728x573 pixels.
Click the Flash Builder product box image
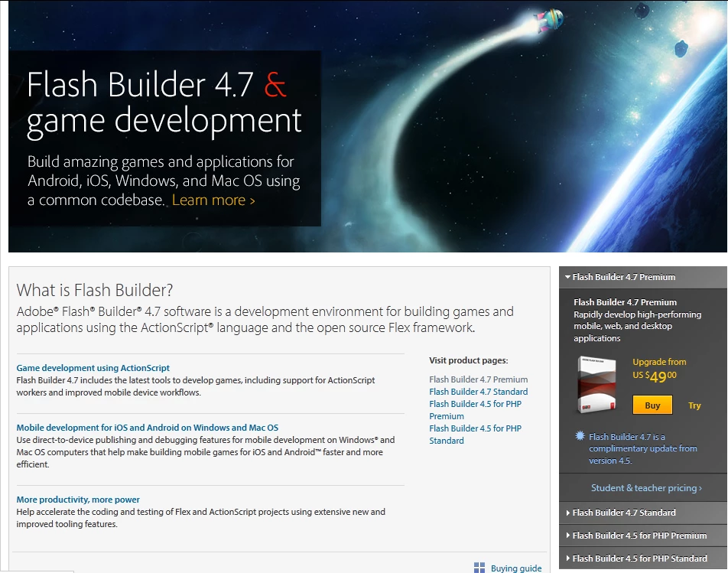point(597,385)
